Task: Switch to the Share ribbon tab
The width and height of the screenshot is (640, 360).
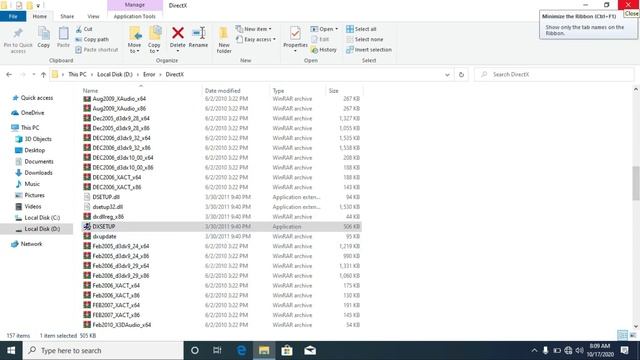Action: pos(67,16)
